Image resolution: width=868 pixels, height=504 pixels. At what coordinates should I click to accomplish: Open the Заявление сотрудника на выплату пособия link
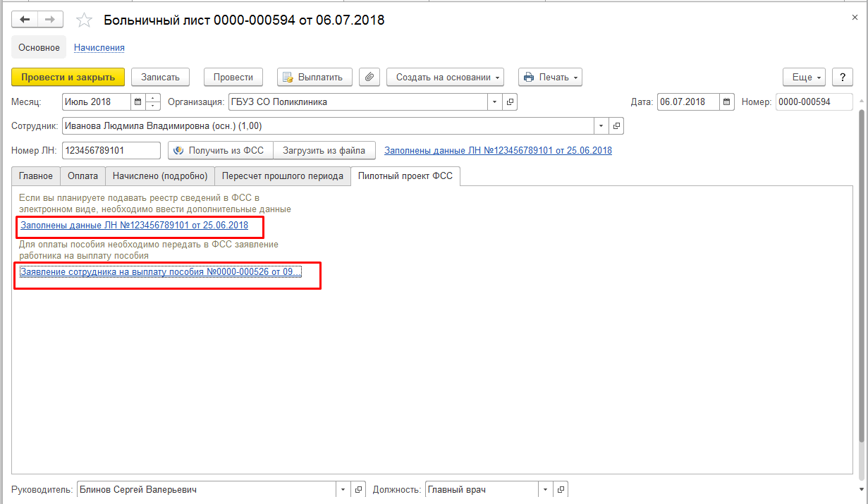point(161,271)
